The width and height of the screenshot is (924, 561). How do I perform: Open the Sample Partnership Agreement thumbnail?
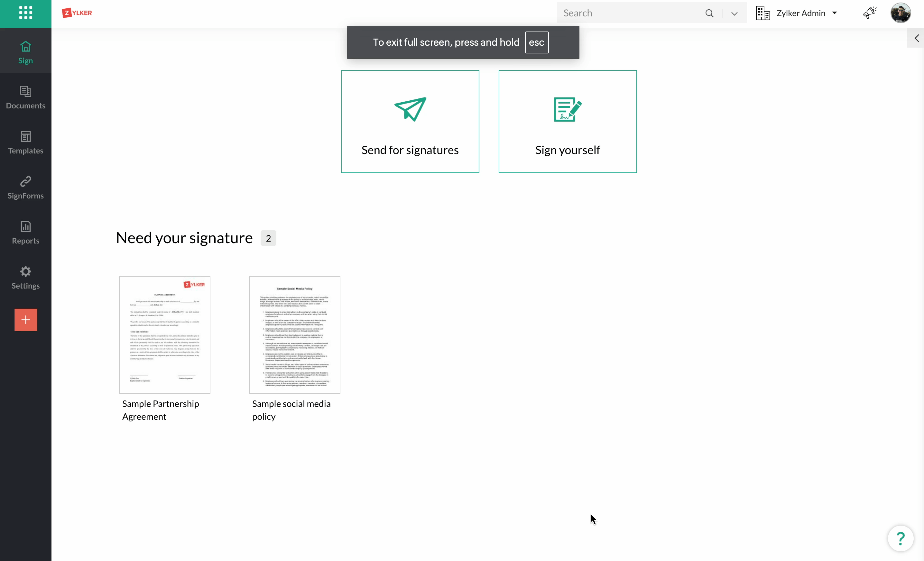[x=165, y=335]
